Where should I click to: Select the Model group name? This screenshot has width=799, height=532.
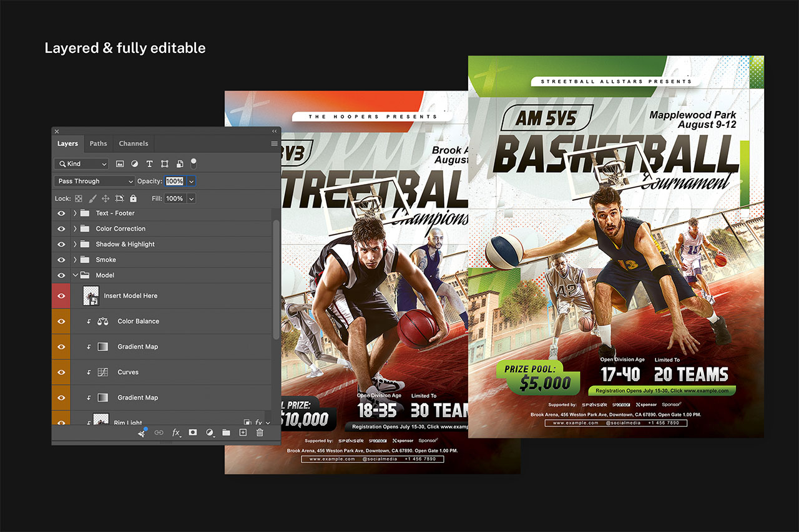click(x=105, y=275)
